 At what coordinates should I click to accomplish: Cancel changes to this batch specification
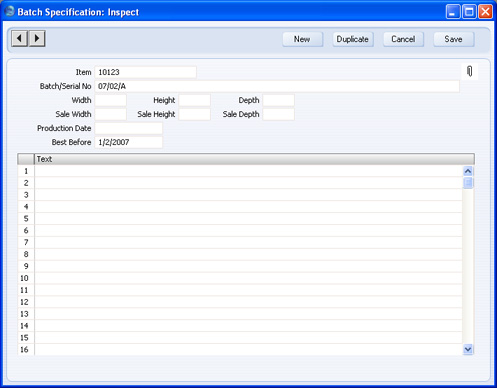(x=403, y=39)
